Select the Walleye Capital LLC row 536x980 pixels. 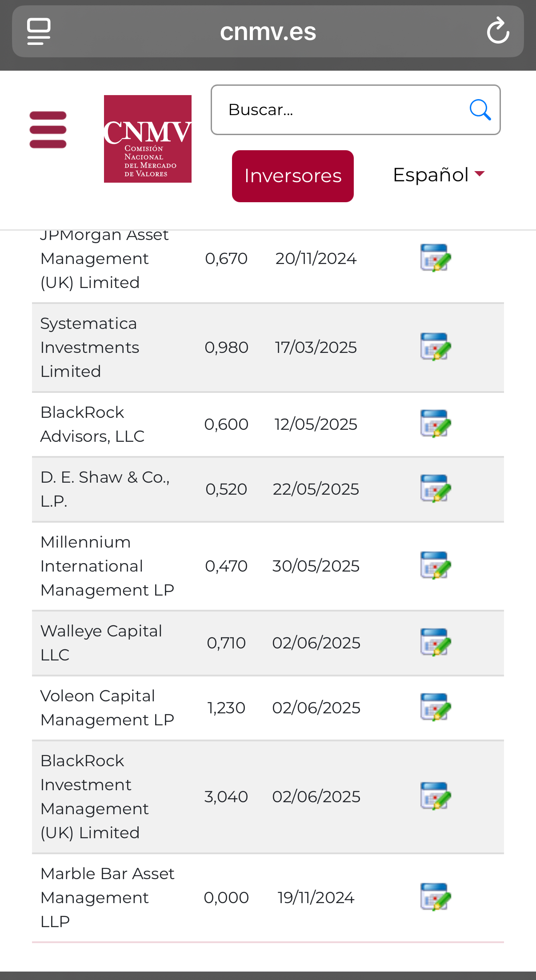(x=268, y=643)
